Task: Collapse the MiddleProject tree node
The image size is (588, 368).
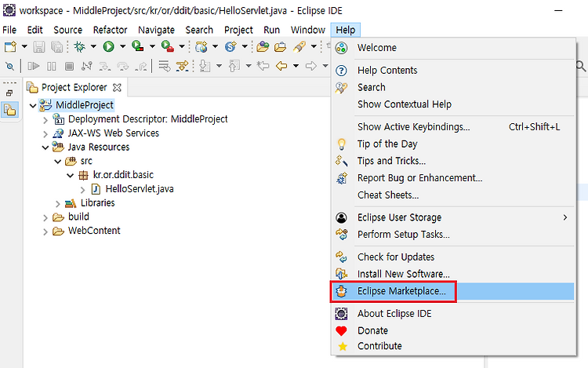Action: 33,106
